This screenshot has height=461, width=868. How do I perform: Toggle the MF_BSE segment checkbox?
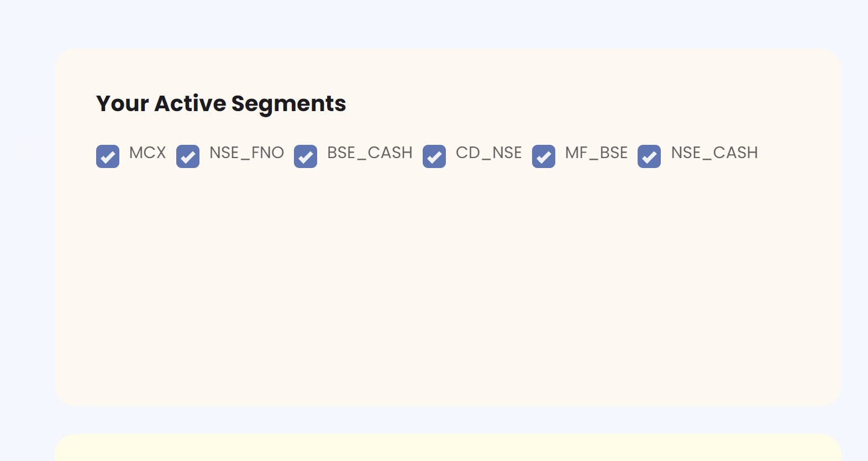pyautogui.click(x=544, y=156)
